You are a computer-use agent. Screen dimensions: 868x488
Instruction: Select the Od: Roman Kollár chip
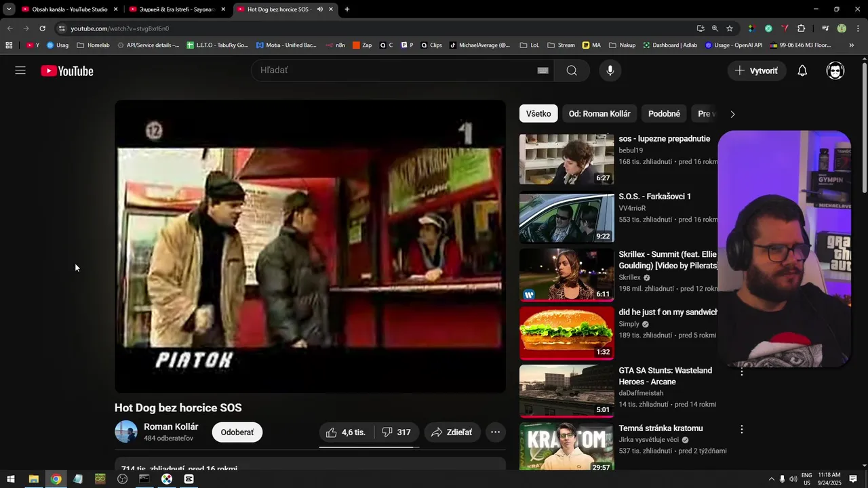pos(599,114)
